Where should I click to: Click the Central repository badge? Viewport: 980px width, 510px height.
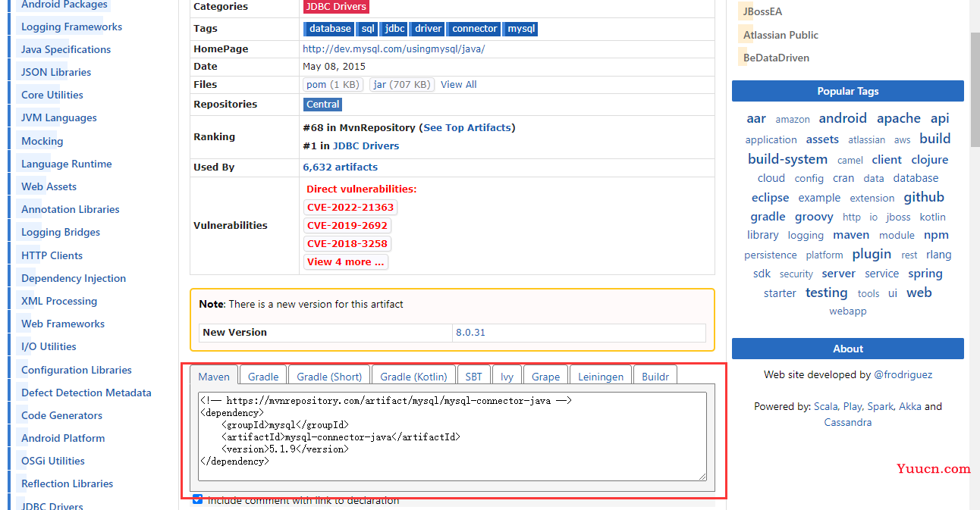click(323, 105)
